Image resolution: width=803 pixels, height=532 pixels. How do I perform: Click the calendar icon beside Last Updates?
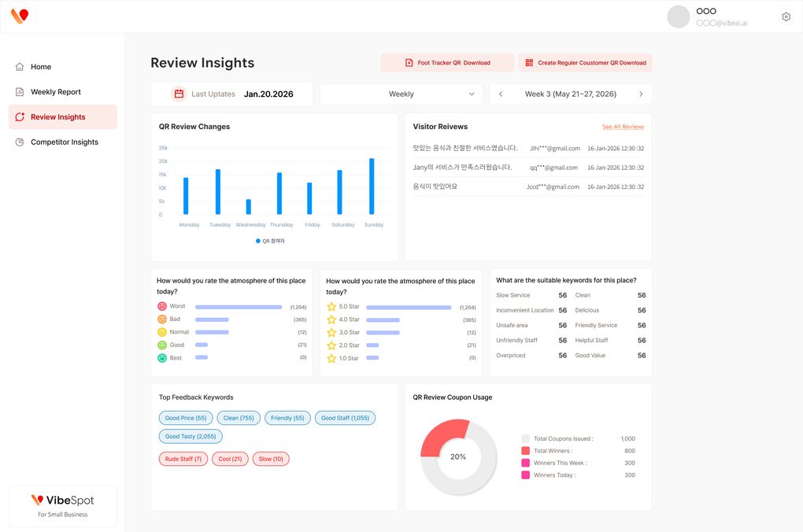pyautogui.click(x=179, y=94)
